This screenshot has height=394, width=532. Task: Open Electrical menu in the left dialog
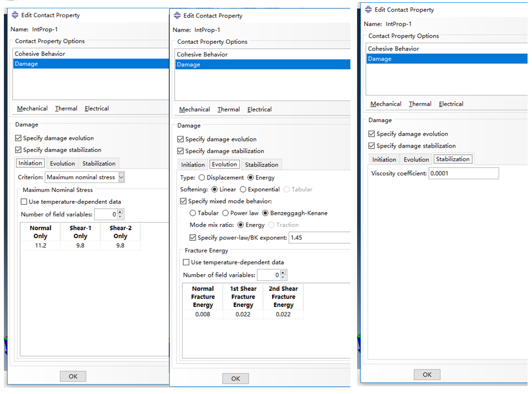click(x=97, y=109)
